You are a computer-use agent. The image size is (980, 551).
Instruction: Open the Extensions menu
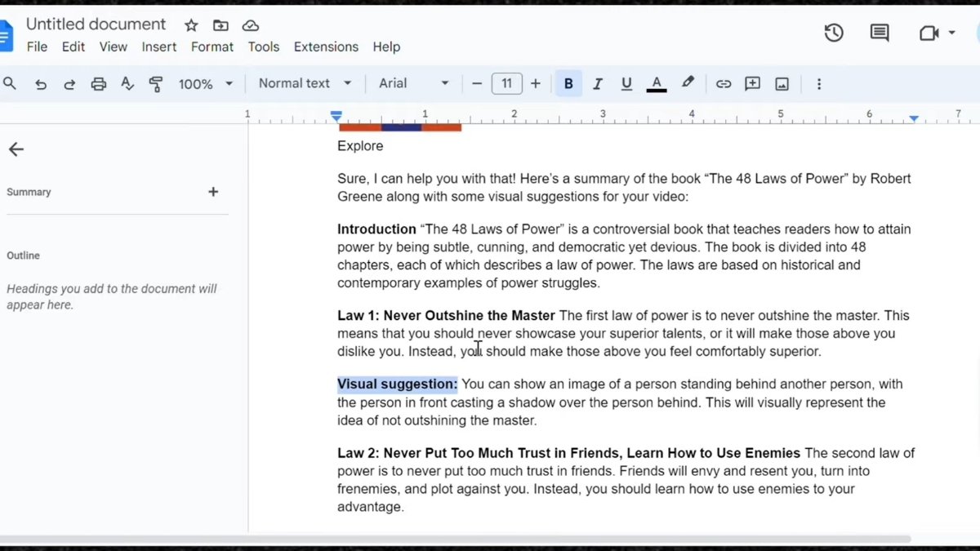(326, 47)
